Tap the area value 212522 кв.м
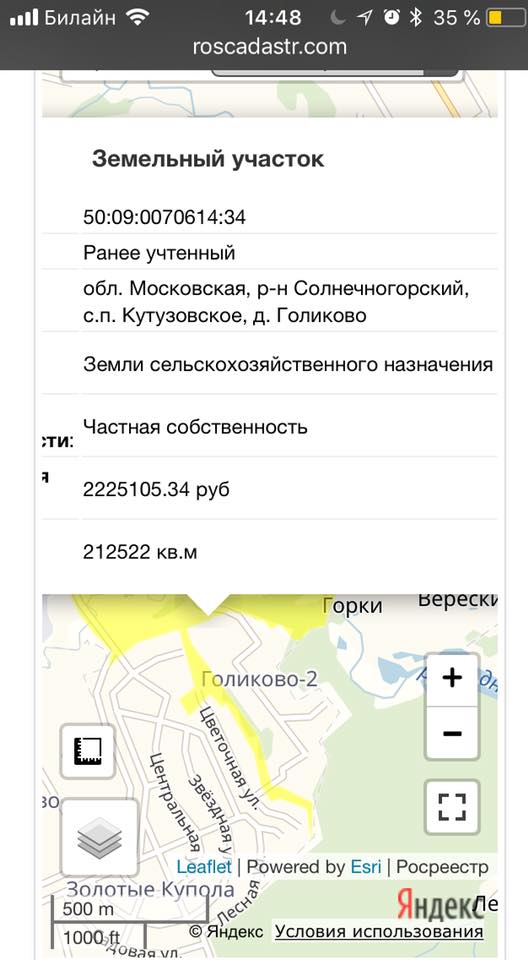 pyautogui.click(x=140, y=552)
